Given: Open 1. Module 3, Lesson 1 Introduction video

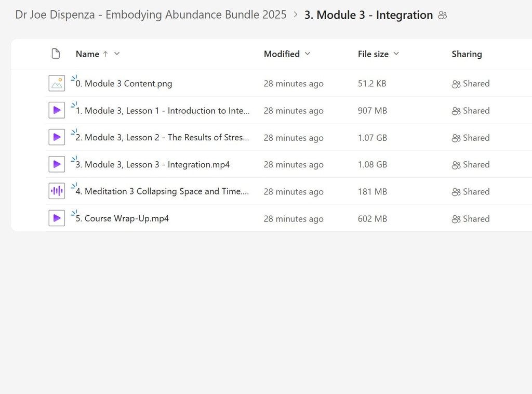Looking at the screenshot, I should pyautogui.click(x=163, y=111).
